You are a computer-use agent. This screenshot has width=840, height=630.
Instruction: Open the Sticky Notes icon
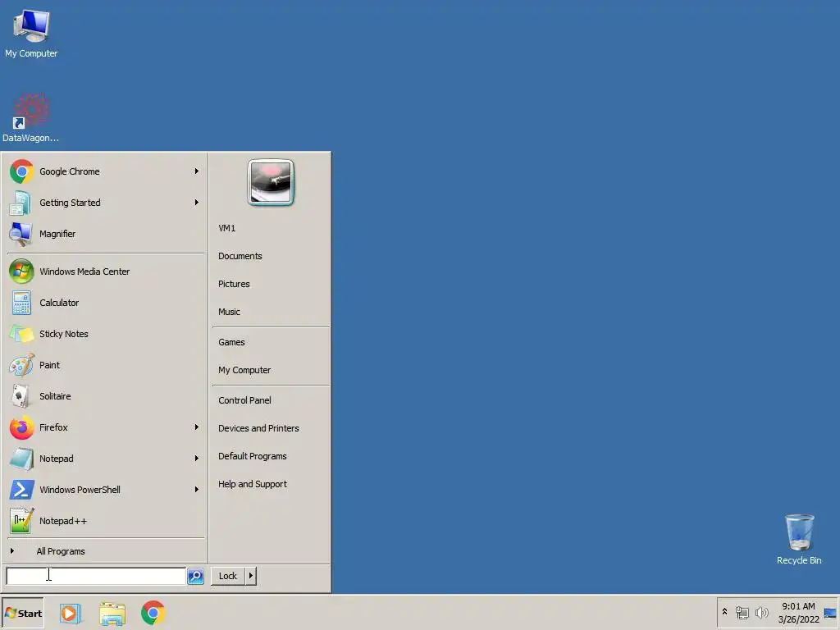21,334
